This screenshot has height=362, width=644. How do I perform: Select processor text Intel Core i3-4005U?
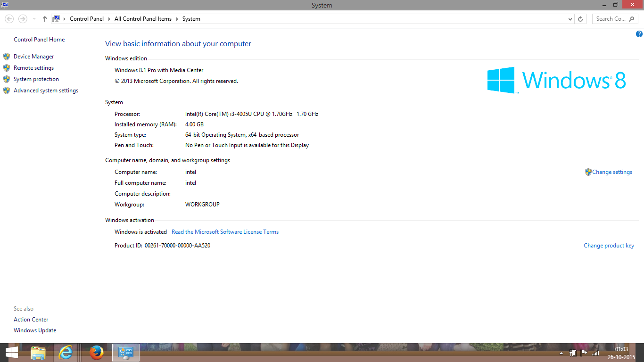(252, 114)
